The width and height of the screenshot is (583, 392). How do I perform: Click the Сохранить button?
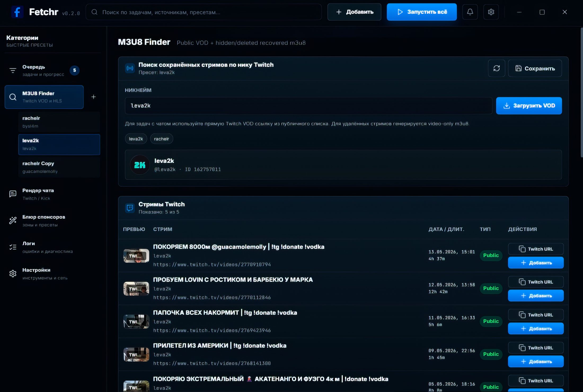535,68
